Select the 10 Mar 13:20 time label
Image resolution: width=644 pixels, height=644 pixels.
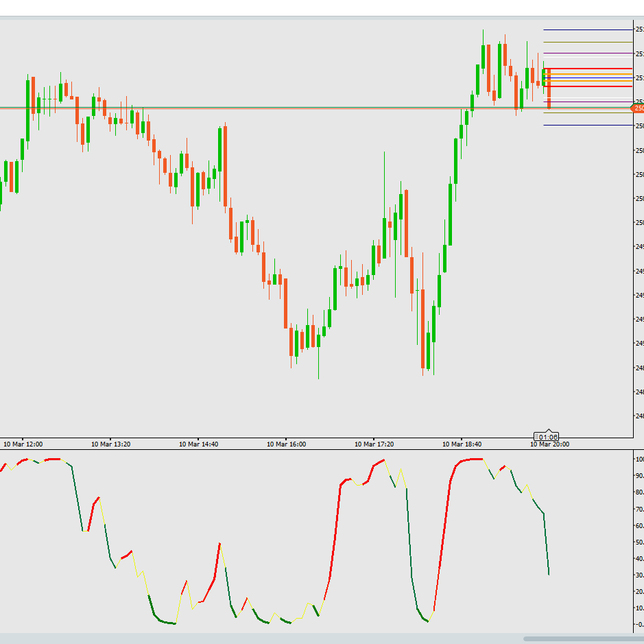click(111, 444)
